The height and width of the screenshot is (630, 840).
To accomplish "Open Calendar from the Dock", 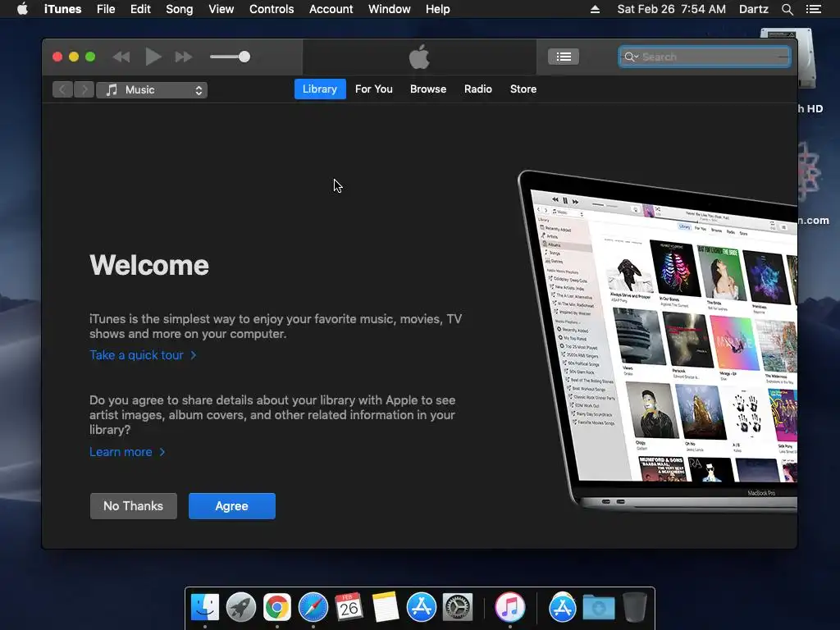I will click(349, 607).
